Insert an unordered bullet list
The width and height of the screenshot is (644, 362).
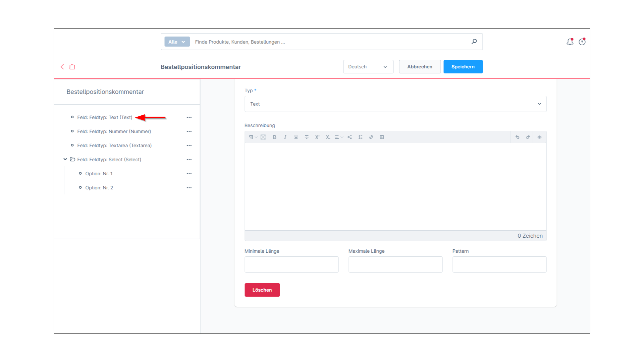point(350,137)
